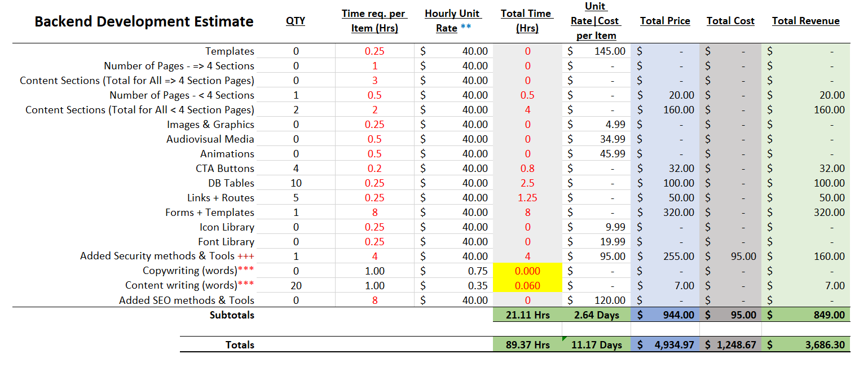Click the Total Price column header
The image size is (868, 367).
(x=665, y=21)
